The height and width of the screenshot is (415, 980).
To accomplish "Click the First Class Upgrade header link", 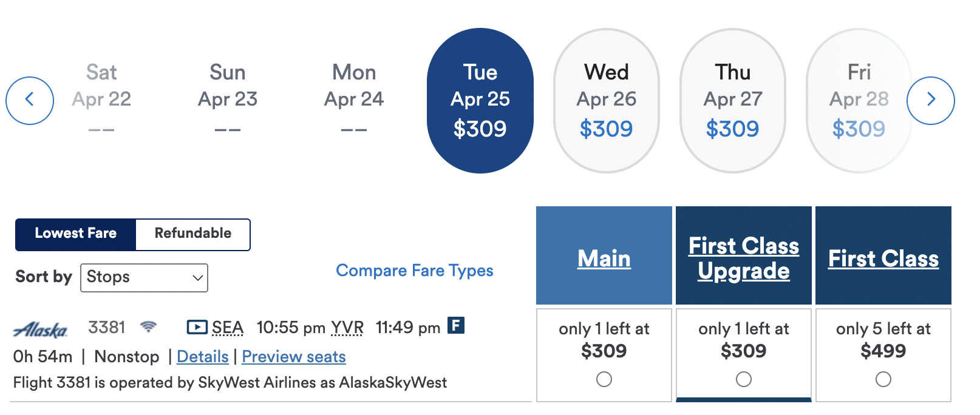I will point(743,258).
